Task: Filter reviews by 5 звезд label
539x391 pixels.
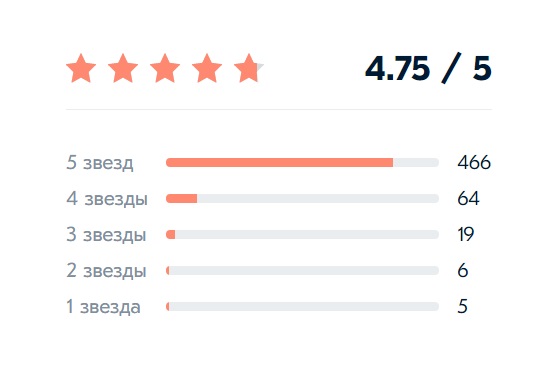Action: click(100, 163)
